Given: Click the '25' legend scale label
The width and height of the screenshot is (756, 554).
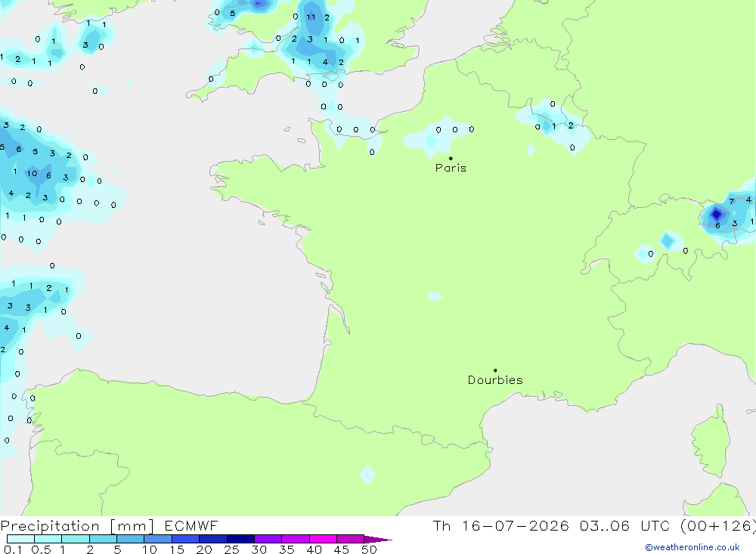Looking at the screenshot, I should click(x=231, y=549).
